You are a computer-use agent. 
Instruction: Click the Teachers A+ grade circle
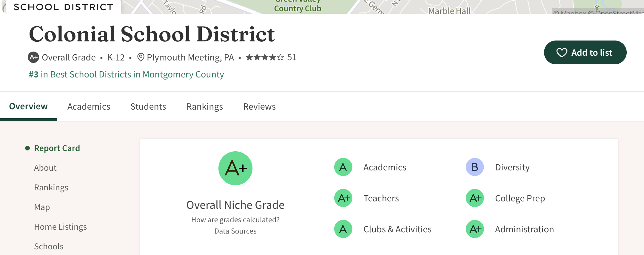[343, 198]
